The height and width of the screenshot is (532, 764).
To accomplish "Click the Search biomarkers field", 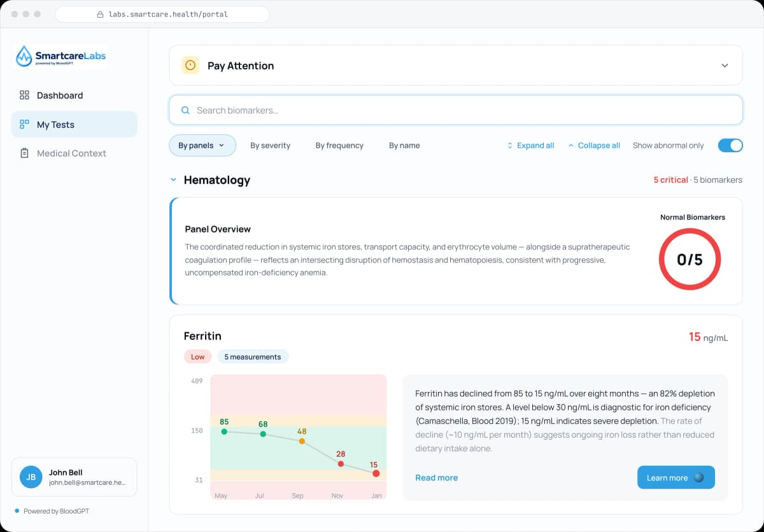I will tap(456, 110).
